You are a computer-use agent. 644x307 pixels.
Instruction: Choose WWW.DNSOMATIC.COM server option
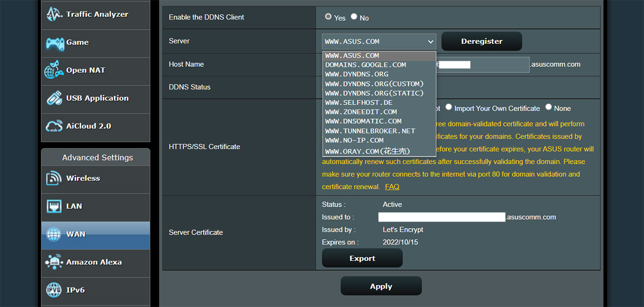(x=379, y=121)
